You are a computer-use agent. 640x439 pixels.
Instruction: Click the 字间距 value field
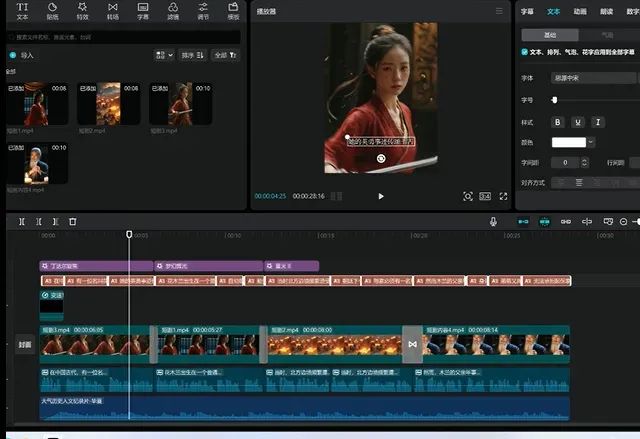coord(565,162)
